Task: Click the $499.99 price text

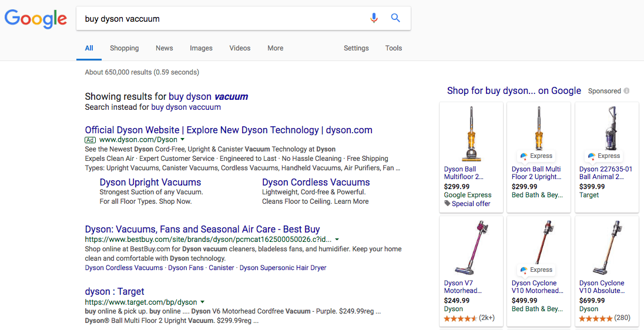Action: pos(525,301)
